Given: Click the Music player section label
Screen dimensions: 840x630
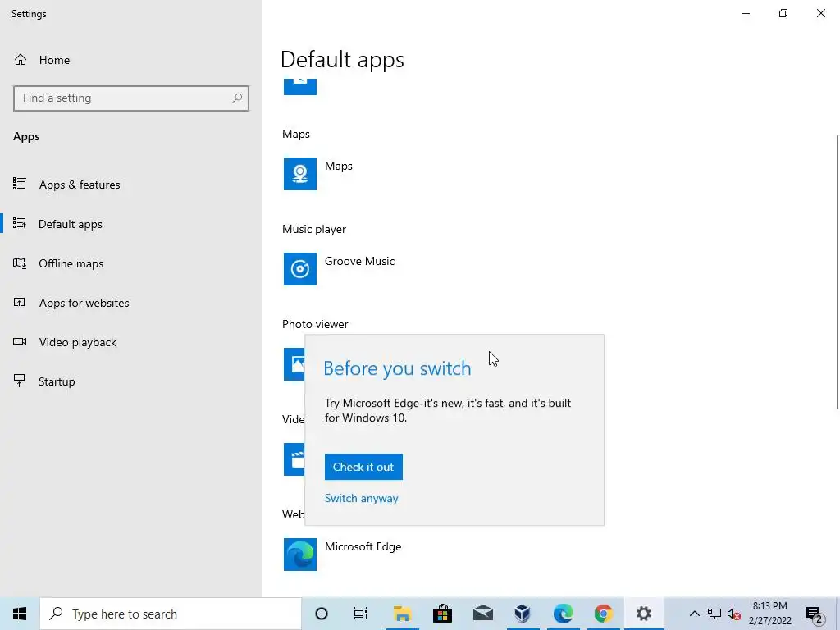Looking at the screenshot, I should tap(314, 230).
